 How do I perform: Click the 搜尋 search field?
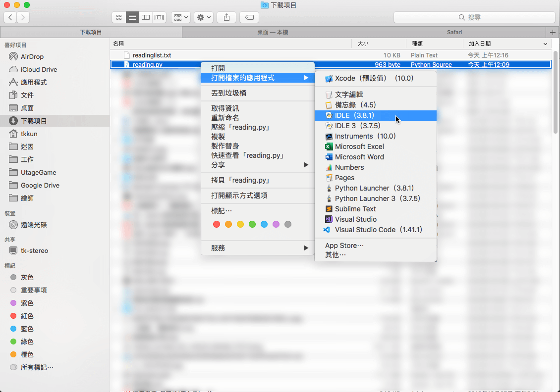click(x=474, y=17)
